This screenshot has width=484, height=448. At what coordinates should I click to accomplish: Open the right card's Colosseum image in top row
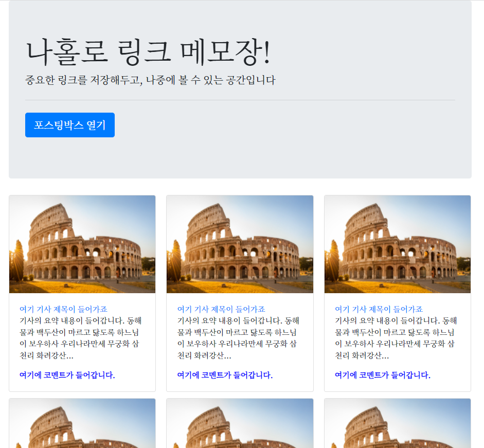[x=398, y=244]
